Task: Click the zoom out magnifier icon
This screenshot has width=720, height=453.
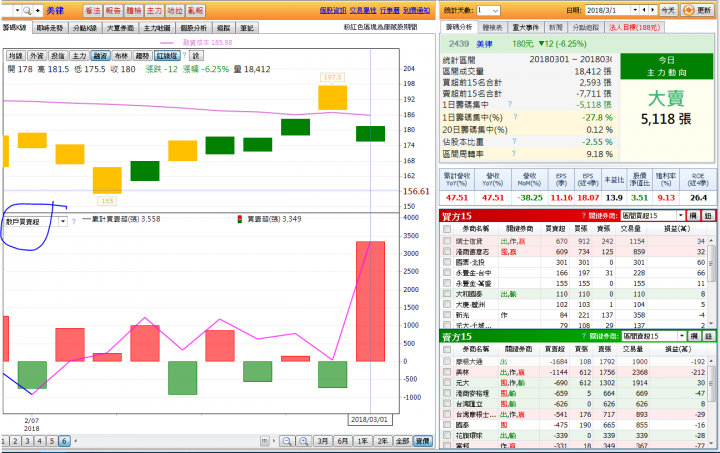Action: click(287, 441)
